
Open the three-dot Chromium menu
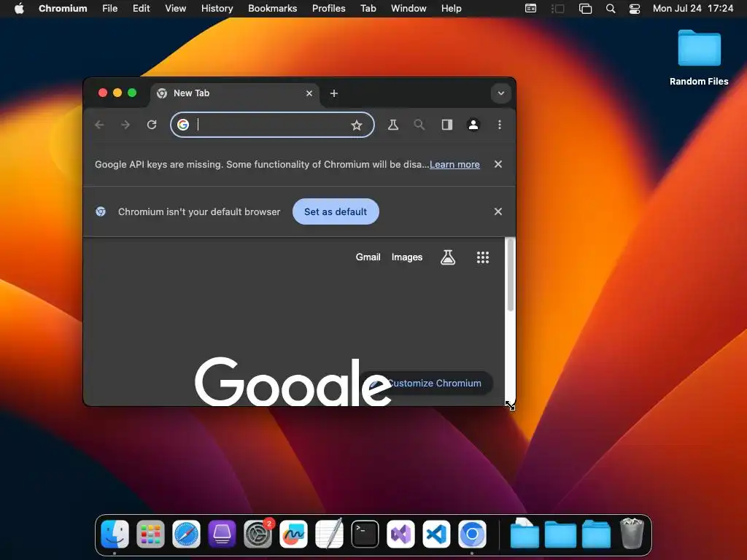(499, 125)
